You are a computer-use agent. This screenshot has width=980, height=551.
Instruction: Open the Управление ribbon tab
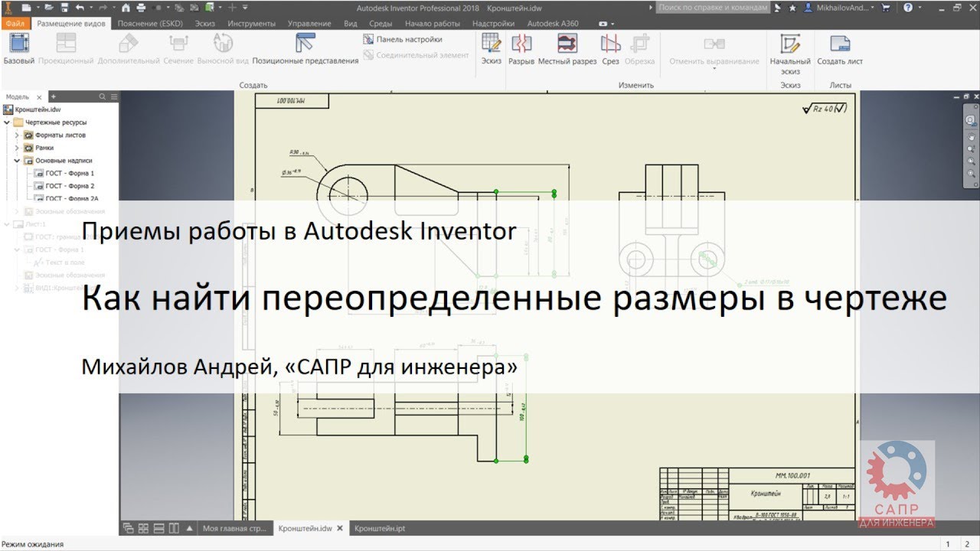point(309,24)
